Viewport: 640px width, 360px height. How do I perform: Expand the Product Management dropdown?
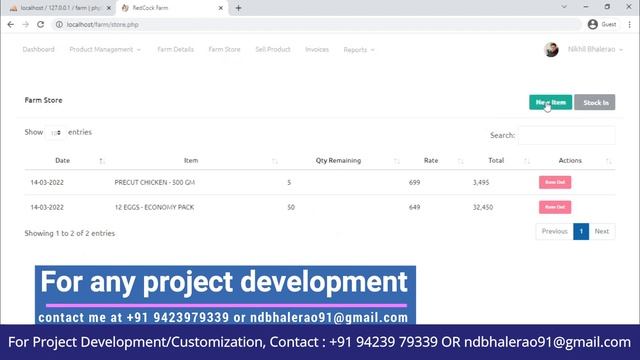click(105, 49)
